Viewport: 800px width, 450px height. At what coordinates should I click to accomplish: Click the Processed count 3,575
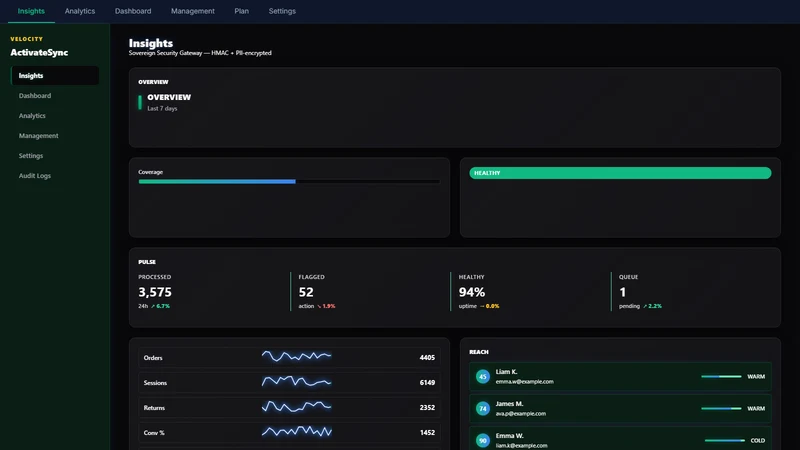[155, 292]
